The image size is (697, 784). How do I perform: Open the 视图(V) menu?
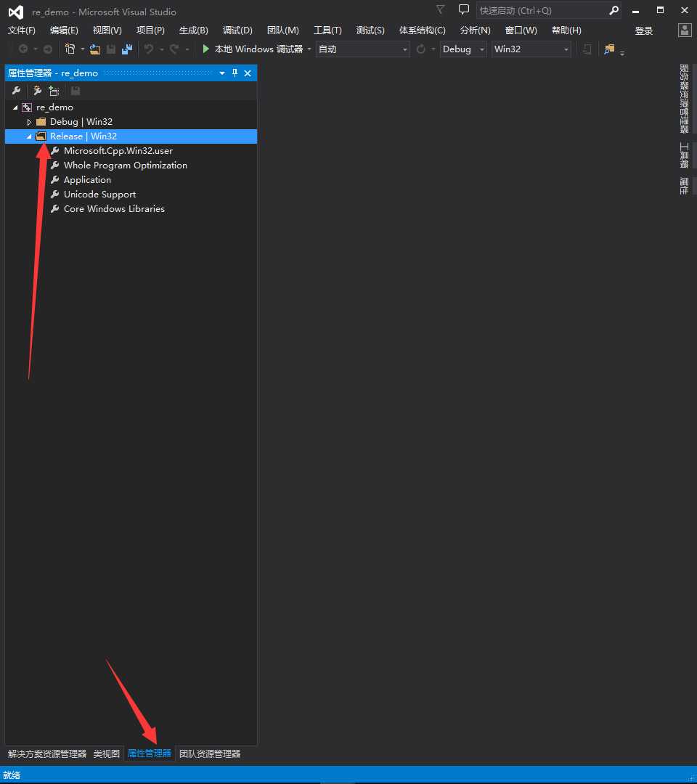pyautogui.click(x=107, y=30)
